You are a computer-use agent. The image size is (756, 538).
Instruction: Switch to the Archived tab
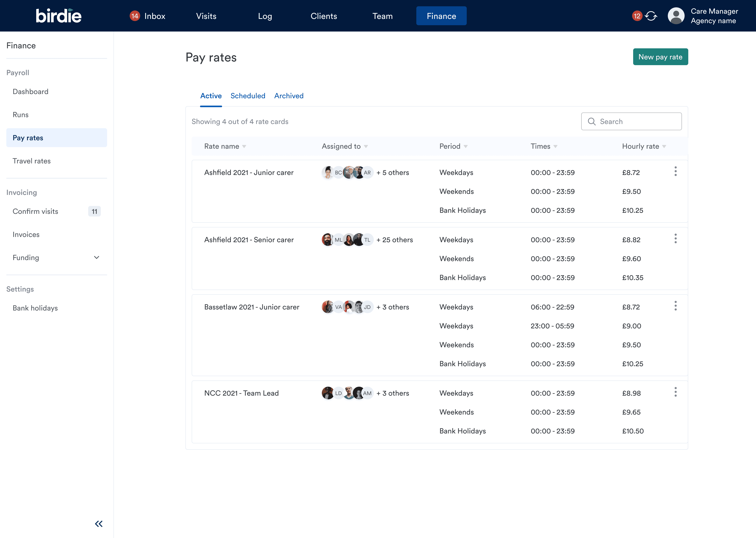click(x=289, y=96)
